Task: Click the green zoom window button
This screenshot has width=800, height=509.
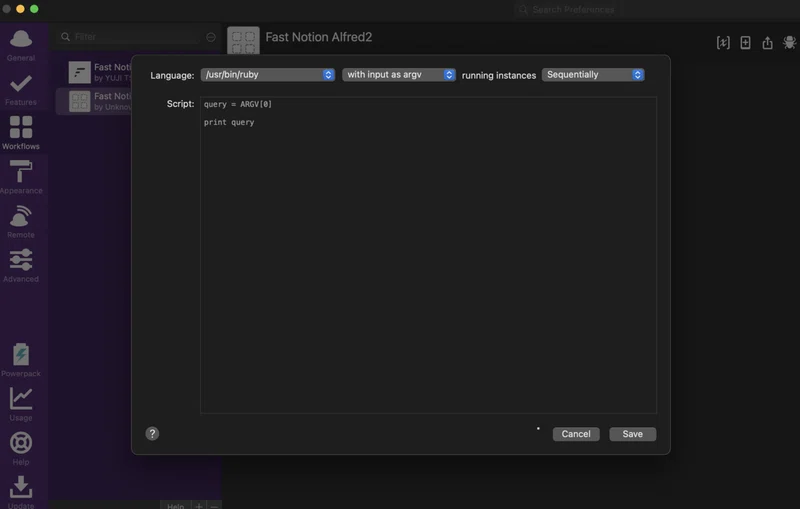Action: 34,9
